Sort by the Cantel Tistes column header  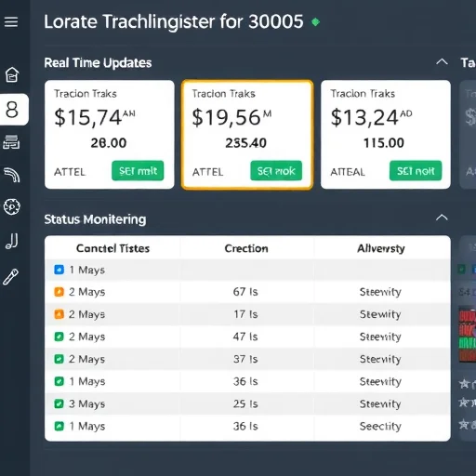click(x=112, y=248)
